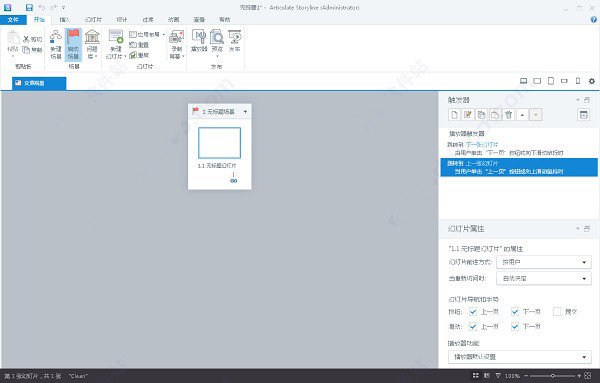Image resolution: width=600 pixels, height=383 pixels.
Task: Open the Apply Layout (应用布局) dropdown
Action: [147, 34]
